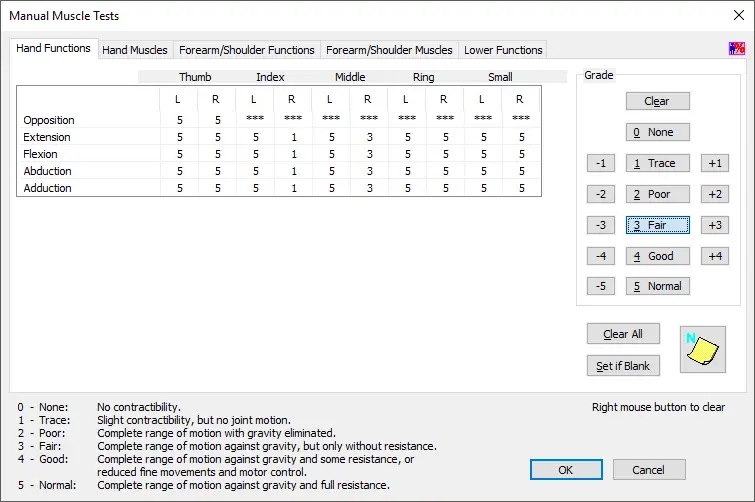This screenshot has width=755, height=502.
Task: Click the -2 grade modifier
Action: tap(600, 194)
